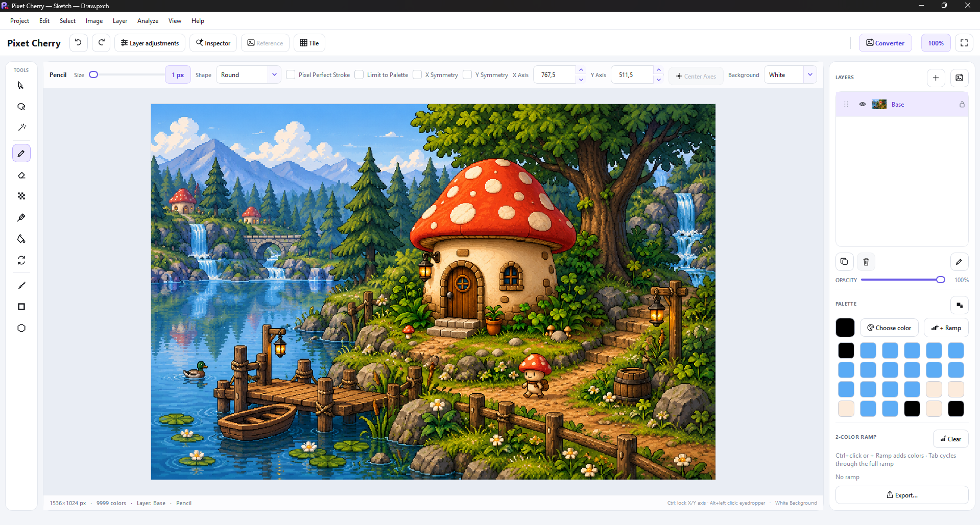This screenshot has width=980, height=525.
Task: Adjust the layer Opacity slider handle
Action: click(941, 280)
